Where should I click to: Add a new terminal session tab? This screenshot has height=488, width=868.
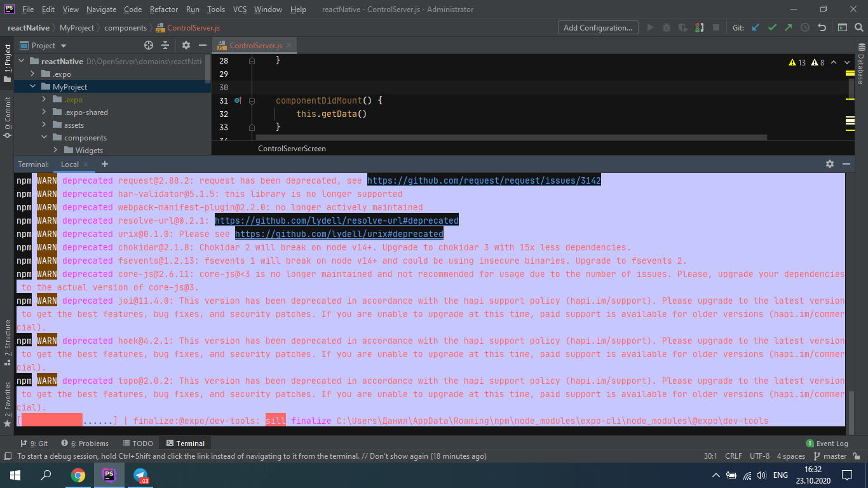105,164
